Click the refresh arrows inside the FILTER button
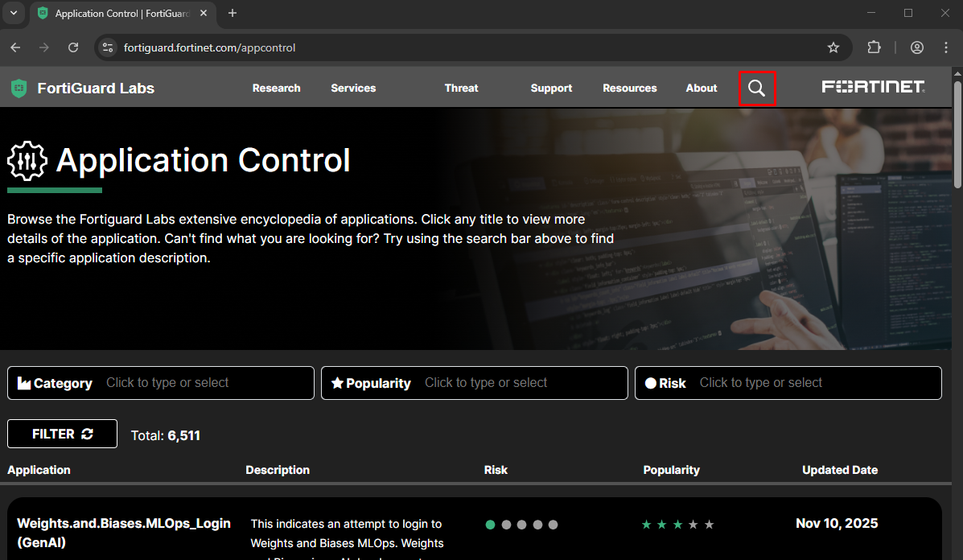The height and width of the screenshot is (560, 963). (x=88, y=434)
